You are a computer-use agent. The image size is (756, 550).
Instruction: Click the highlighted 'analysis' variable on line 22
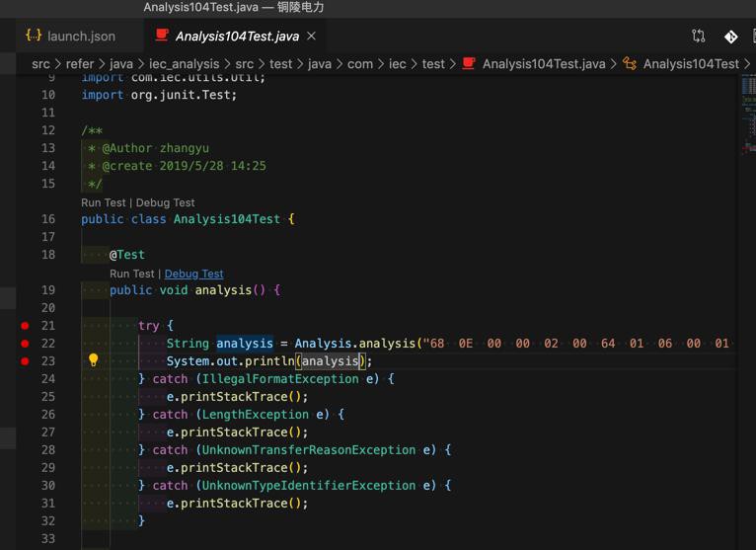[245, 344]
